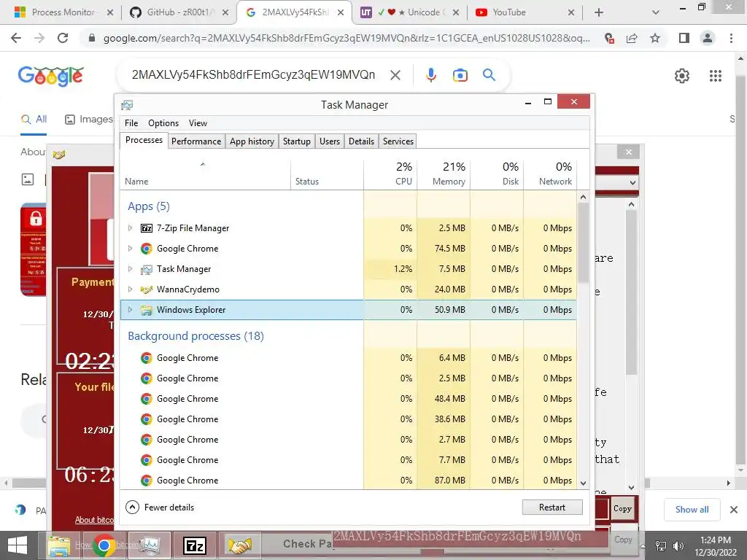Image resolution: width=747 pixels, height=560 pixels.
Task: Click the upper Copy button in WannaCry window
Action: pyautogui.click(x=622, y=508)
